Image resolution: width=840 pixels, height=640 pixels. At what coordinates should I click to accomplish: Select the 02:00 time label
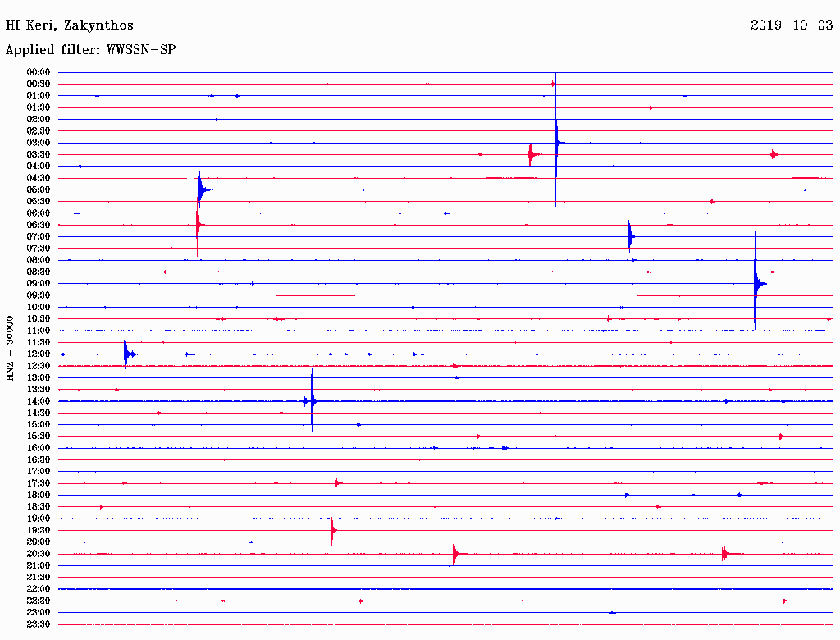(x=38, y=120)
